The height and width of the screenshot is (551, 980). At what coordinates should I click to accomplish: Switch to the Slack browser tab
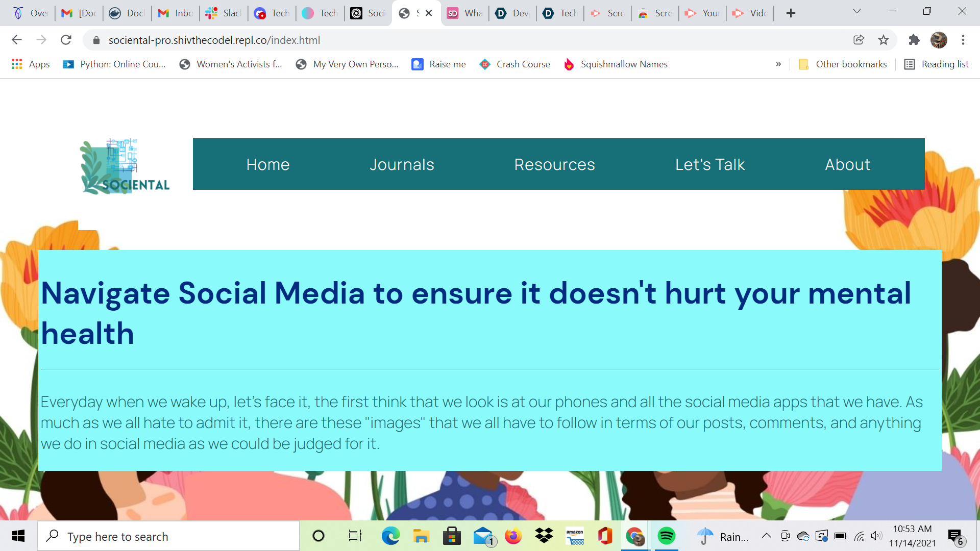tap(224, 13)
